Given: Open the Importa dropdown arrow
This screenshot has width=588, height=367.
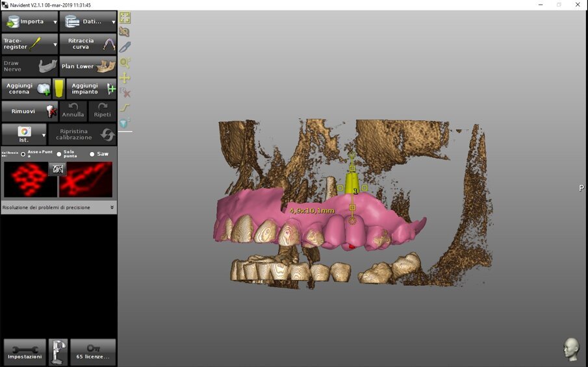Looking at the screenshot, I should pos(55,22).
